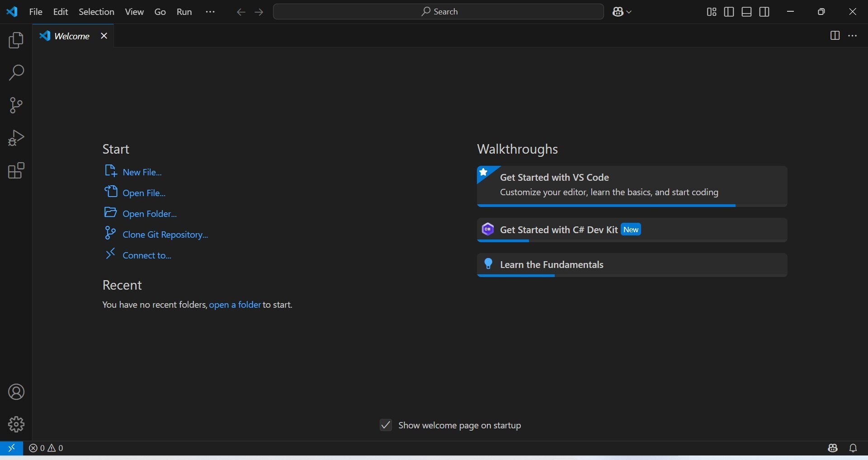Image resolution: width=868 pixels, height=460 pixels.
Task: Open Customize Layout icon
Action: click(712, 12)
